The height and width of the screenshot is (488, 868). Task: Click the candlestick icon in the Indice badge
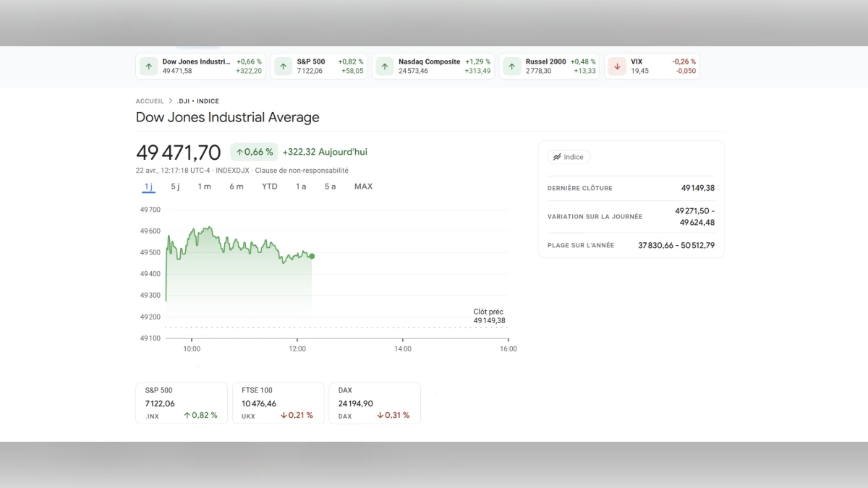(x=558, y=156)
